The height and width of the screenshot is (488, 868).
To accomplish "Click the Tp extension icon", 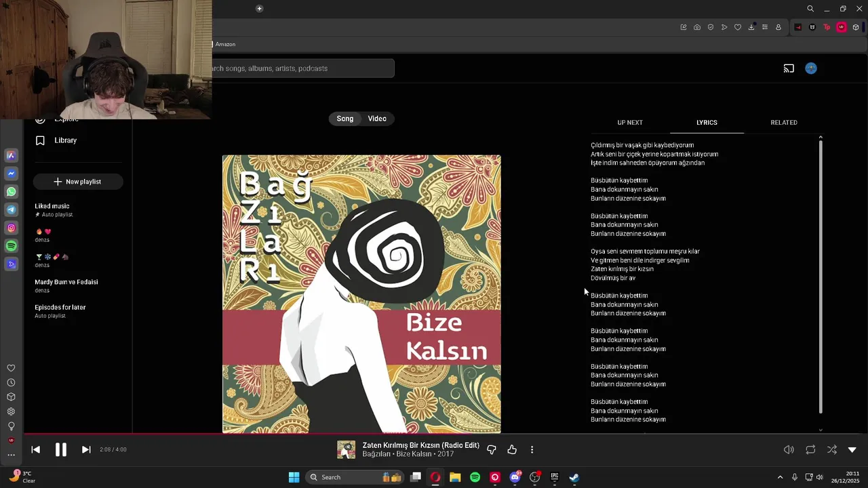I will click(x=827, y=27).
